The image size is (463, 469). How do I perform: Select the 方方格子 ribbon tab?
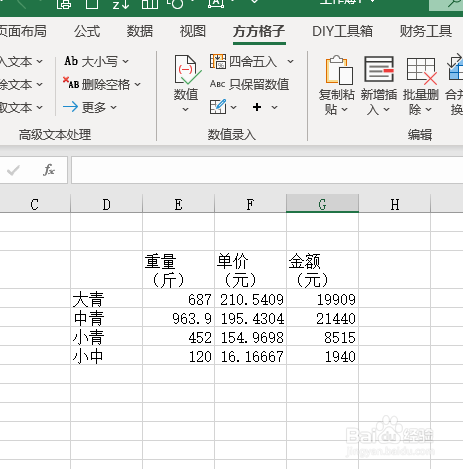click(259, 31)
